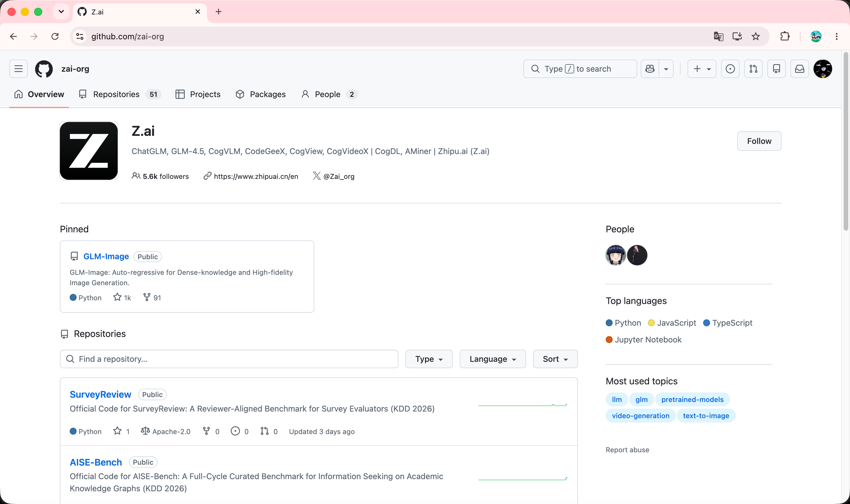Bookmark this page with the star icon
850x504 pixels.
(x=755, y=36)
